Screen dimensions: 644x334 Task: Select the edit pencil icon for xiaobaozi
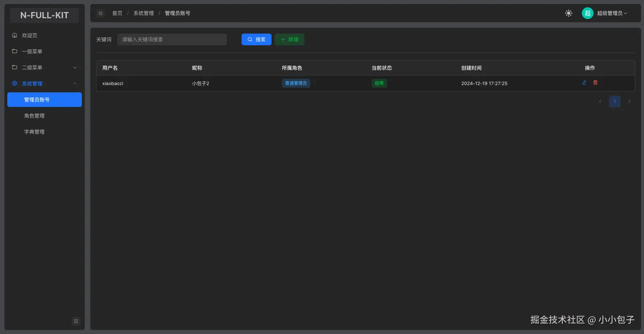(x=584, y=82)
